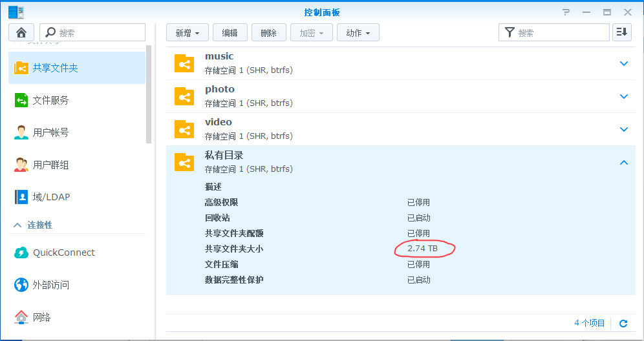Click the 编辑 button

tap(230, 33)
